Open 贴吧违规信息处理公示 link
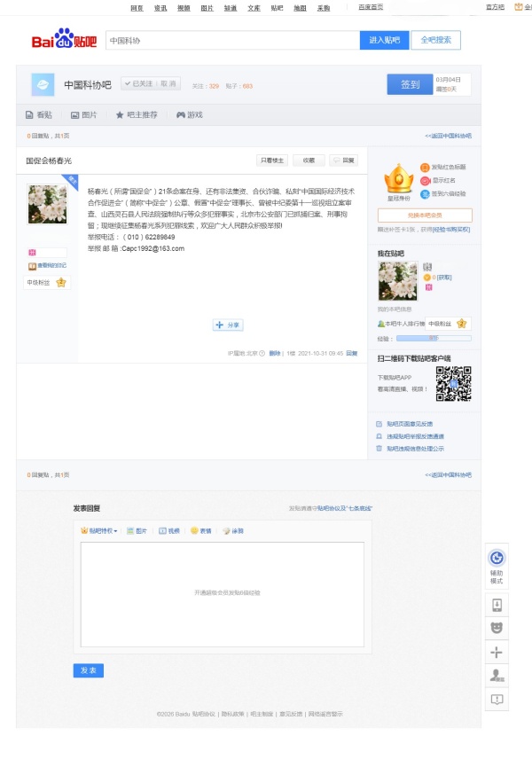Image resolution: width=532 pixels, height=783 pixels. tap(415, 449)
